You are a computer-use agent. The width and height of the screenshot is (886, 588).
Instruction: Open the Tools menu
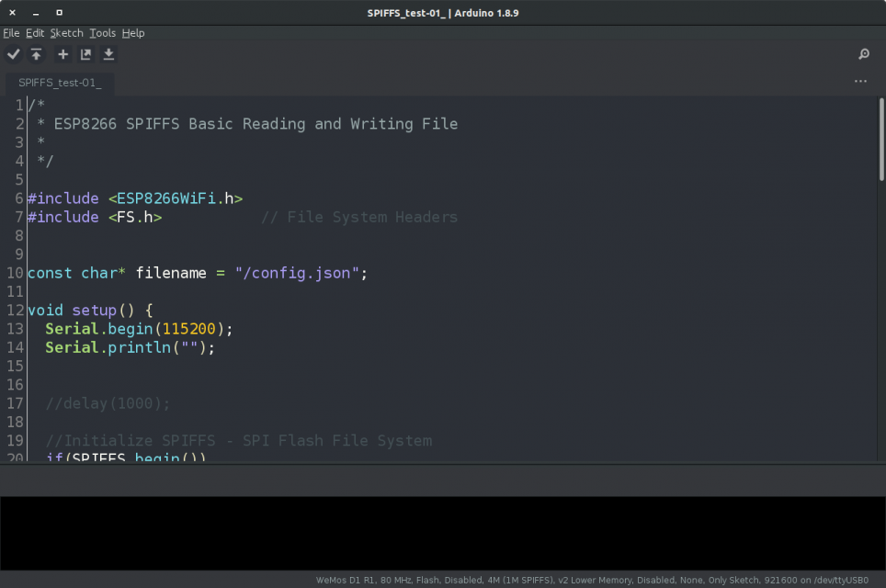pos(102,33)
